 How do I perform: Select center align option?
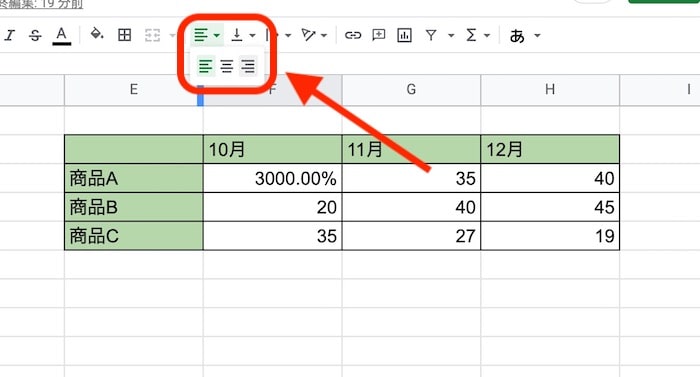tap(227, 66)
